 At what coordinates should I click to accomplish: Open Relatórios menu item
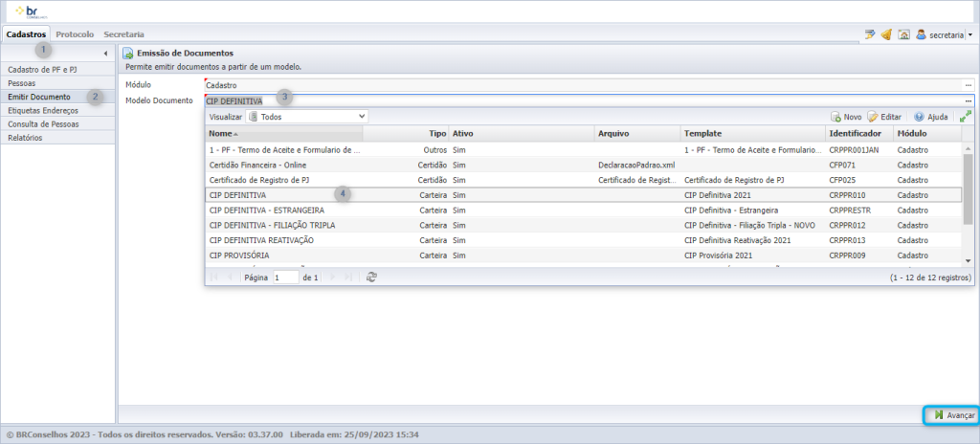[x=58, y=138]
